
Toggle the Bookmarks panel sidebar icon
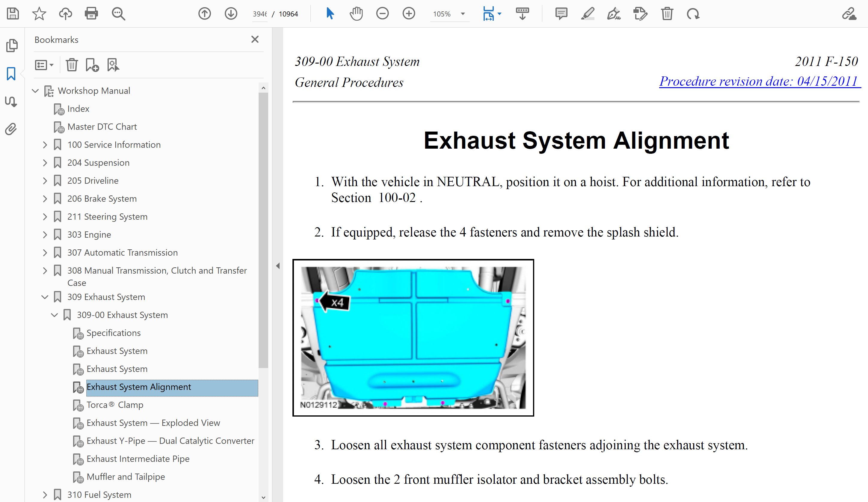(11, 74)
